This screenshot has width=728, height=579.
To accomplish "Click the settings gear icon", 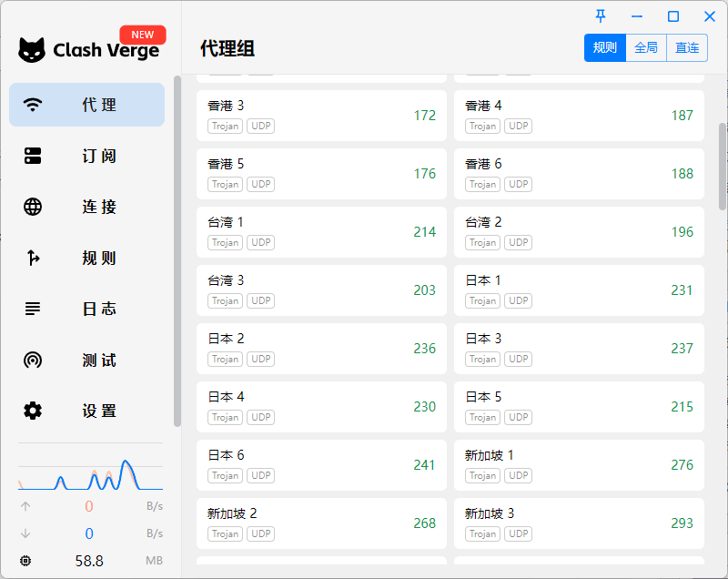I will [x=33, y=411].
